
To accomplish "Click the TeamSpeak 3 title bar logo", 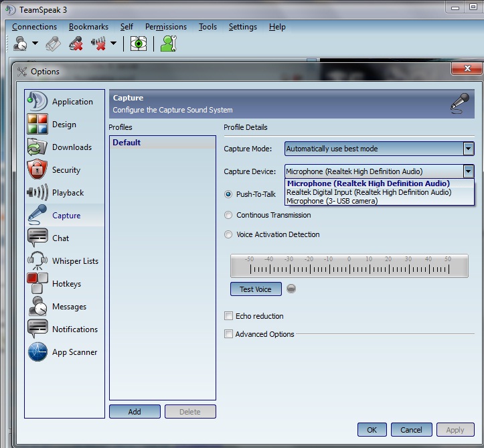I will tap(10, 9).
